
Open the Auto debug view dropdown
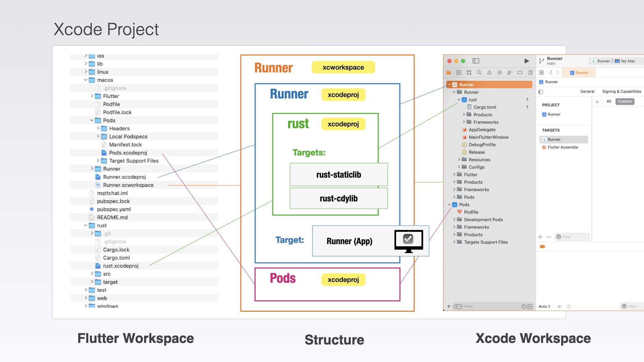pyautogui.click(x=544, y=306)
